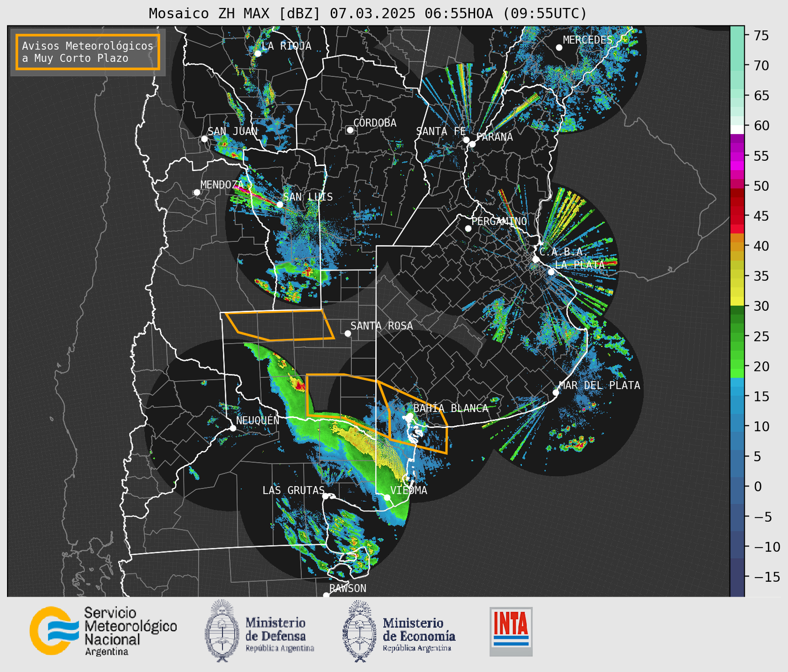Screen dimensions: 788x672
Task: Click the yellow band just above 30 on the scale
Action: (737, 300)
